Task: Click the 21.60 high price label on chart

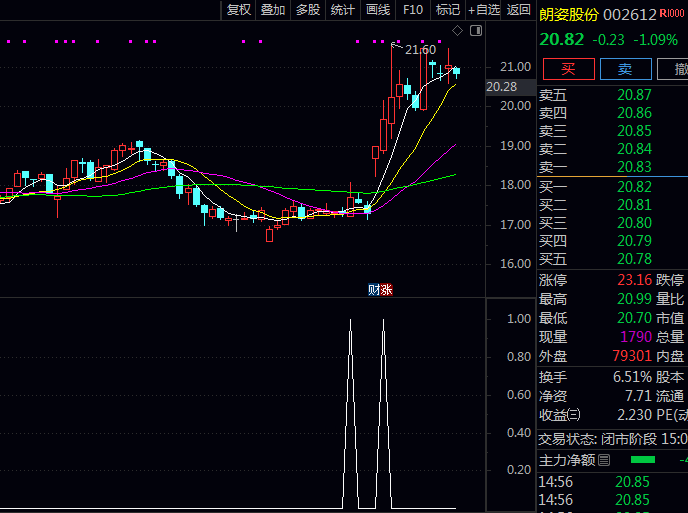Action: (x=420, y=50)
